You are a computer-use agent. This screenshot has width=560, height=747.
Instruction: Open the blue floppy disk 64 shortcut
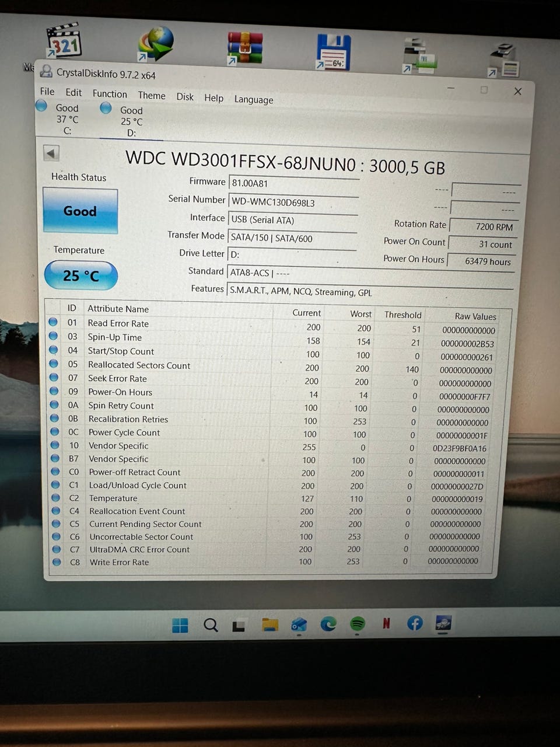[x=333, y=52]
